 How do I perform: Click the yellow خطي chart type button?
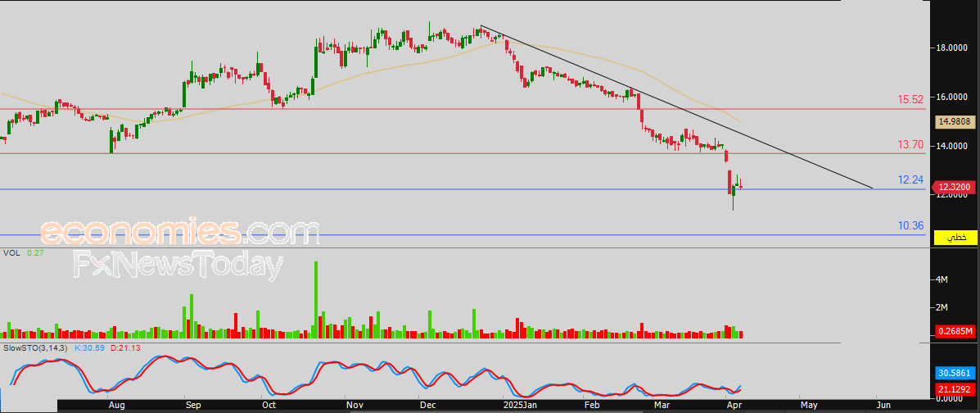[955, 238]
